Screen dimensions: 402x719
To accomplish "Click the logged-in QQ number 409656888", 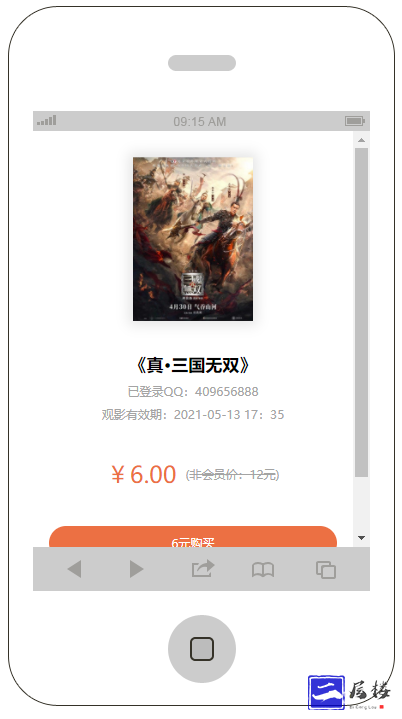I will click(x=226, y=392).
